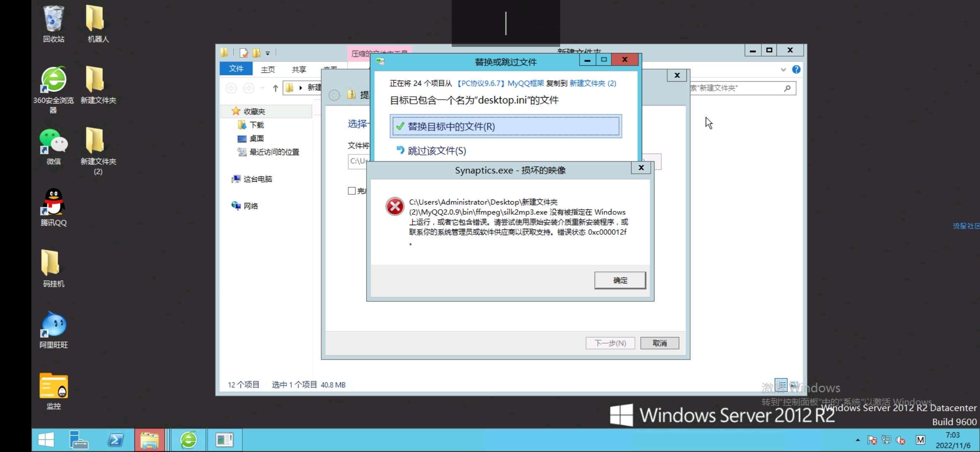Image resolution: width=980 pixels, height=452 pixels.
Task: Click the Explorer search magnifier icon
Action: pos(787,88)
